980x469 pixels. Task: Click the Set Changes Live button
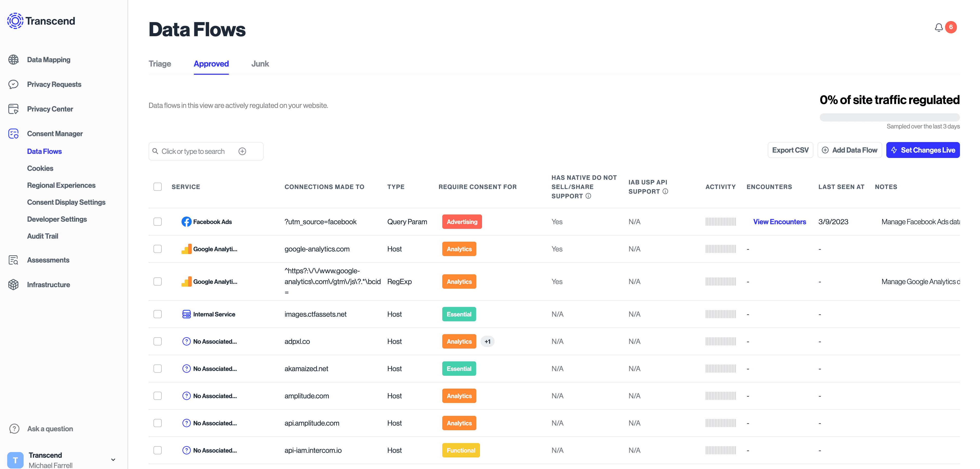(x=923, y=150)
